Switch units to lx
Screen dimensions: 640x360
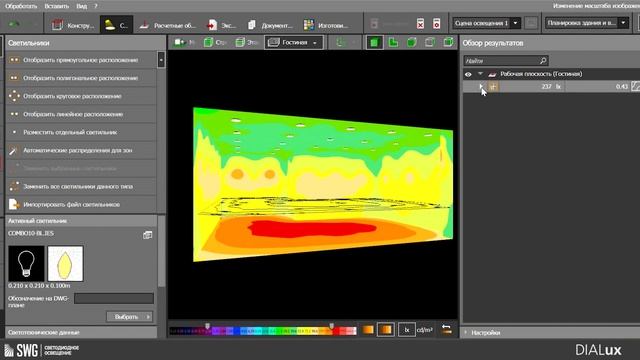[x=407, y=330]
